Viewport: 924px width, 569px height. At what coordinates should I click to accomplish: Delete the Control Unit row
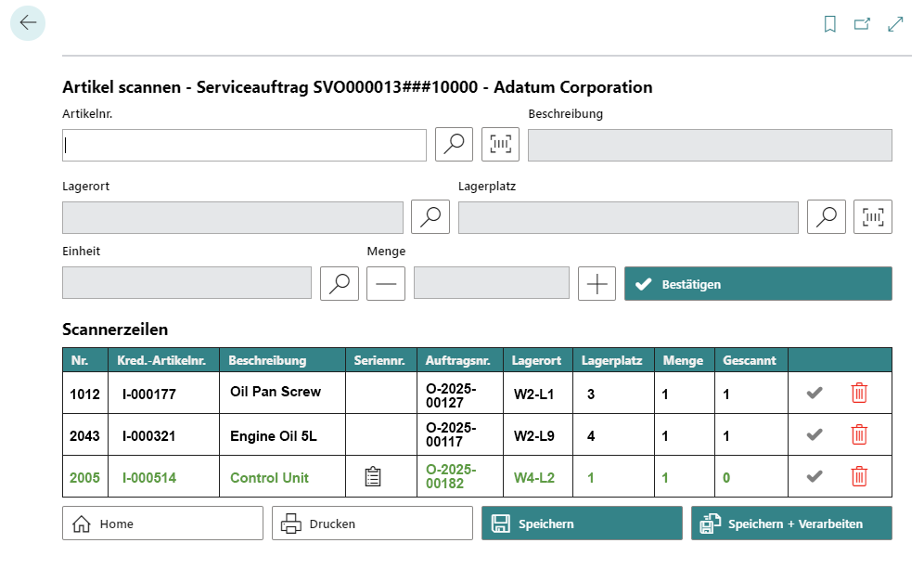click(859, 476)
